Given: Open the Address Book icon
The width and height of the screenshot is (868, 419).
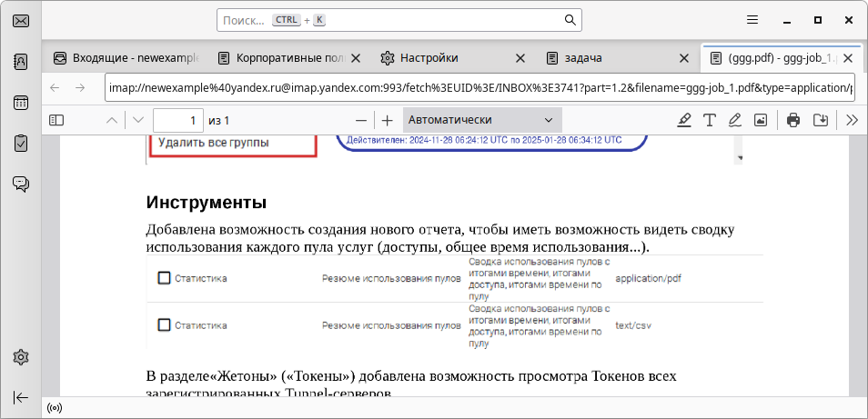Looking at the screenshot, I should 21,62.
